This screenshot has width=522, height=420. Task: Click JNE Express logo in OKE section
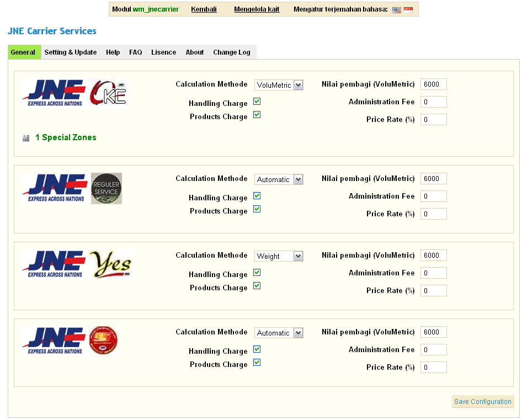[x=55, y=93]
